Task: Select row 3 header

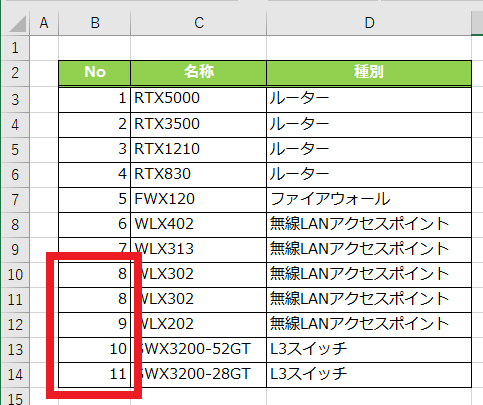Action: pos(15,100)
